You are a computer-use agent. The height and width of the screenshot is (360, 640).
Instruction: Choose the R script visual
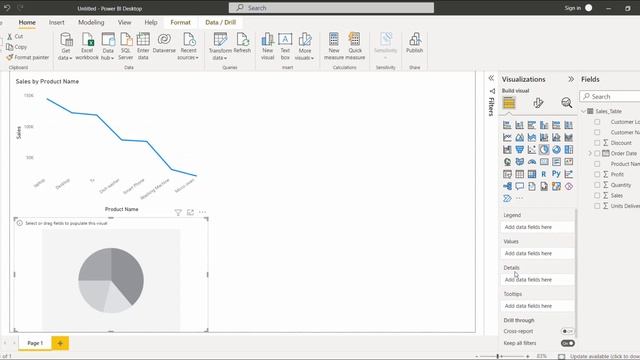[x=544, y=174]
